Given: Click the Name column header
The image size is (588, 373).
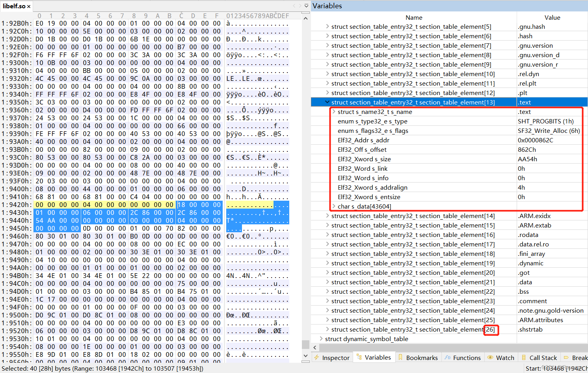Looking at the screenshot, I should click(414, 17).
